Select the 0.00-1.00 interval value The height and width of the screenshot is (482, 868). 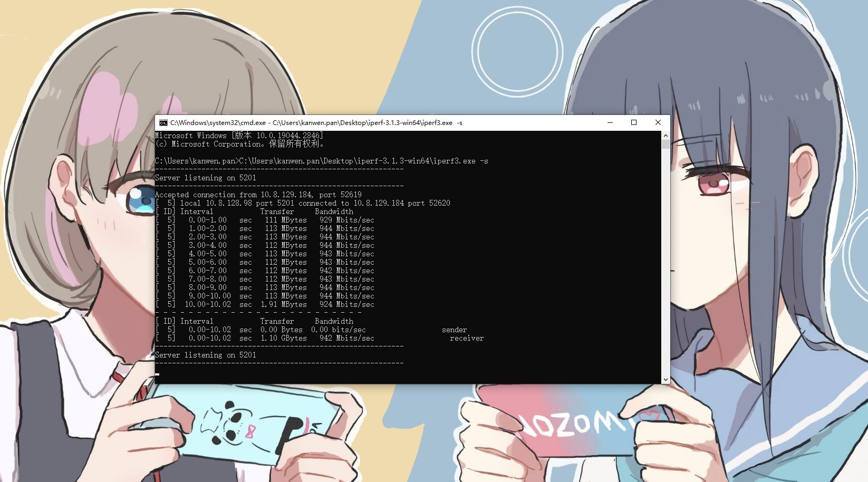tap(208, 220)
